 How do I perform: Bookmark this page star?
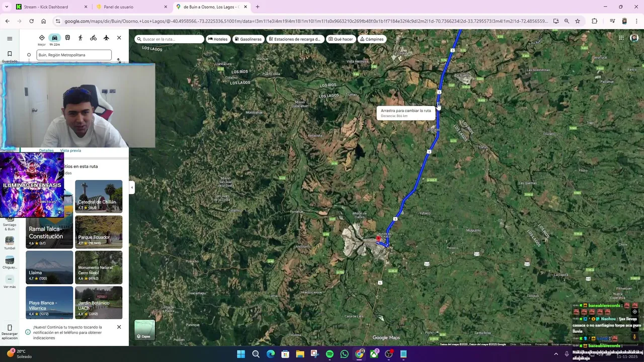(x=578, y=21)
